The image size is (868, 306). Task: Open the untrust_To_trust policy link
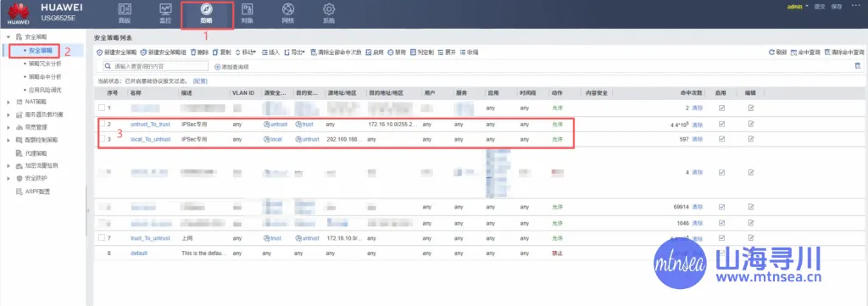[x=150, y=125]
